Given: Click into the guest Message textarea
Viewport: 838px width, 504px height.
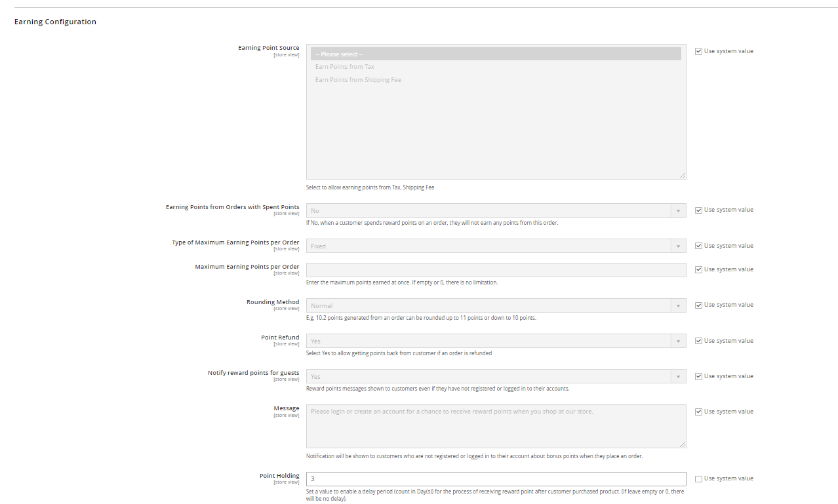Looking at the screenshot, I should coord(496,426).
